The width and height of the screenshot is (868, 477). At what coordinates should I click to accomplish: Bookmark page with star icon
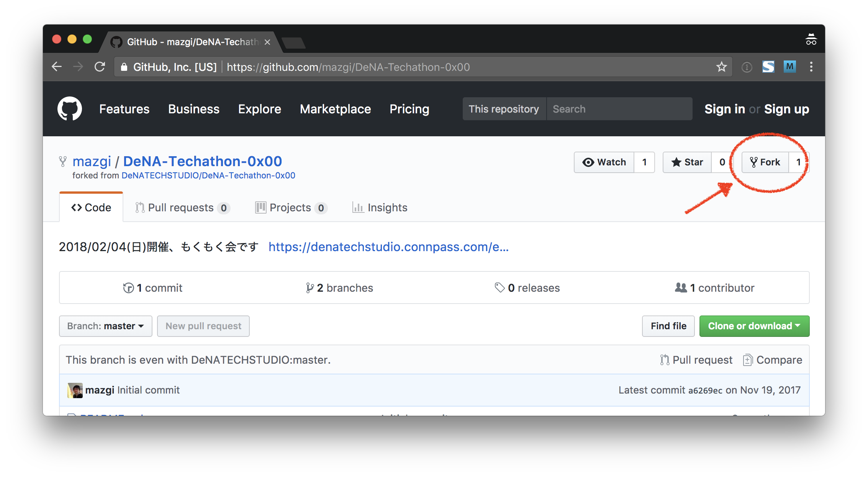pos(721,67)
